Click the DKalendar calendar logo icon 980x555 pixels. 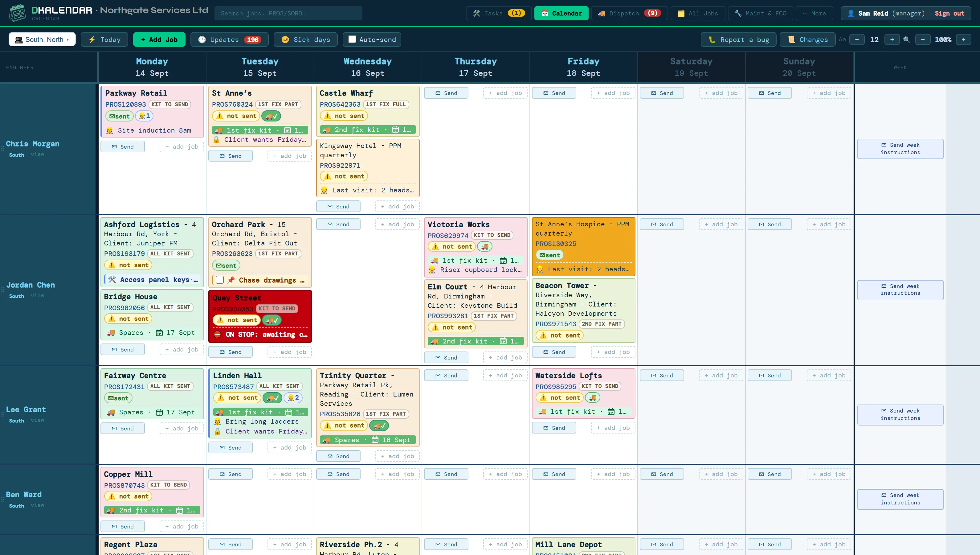tap(17, 13)
